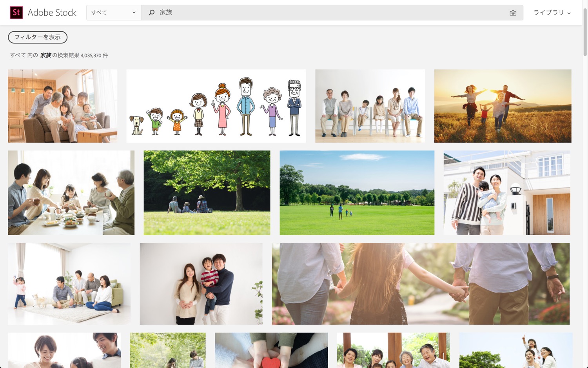The image size is (588, 368).
Task: Expand the ライブラリ menu
Action: pyautogui.click(x=552, y=13)
